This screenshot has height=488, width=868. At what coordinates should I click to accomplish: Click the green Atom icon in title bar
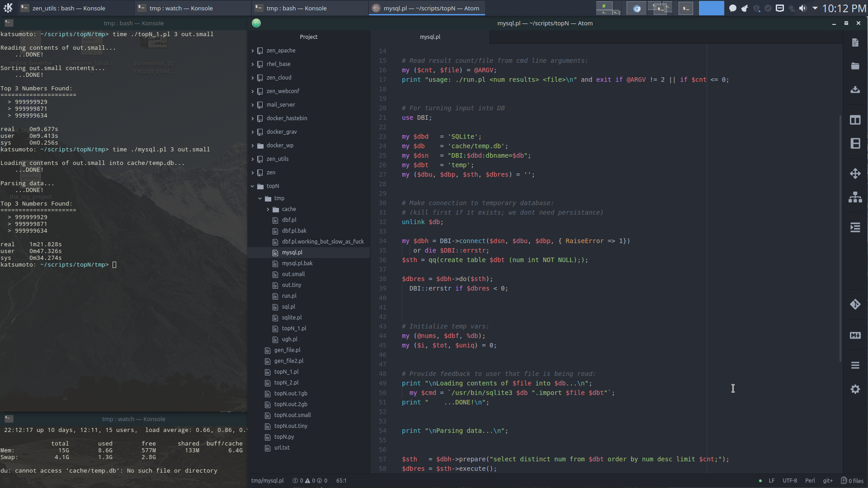tap(256, 23)
